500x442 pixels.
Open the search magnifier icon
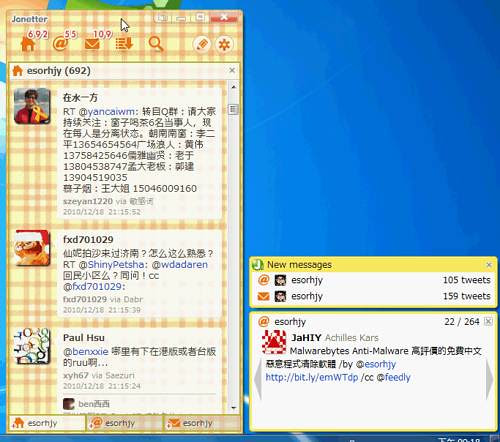coord(156,44)
